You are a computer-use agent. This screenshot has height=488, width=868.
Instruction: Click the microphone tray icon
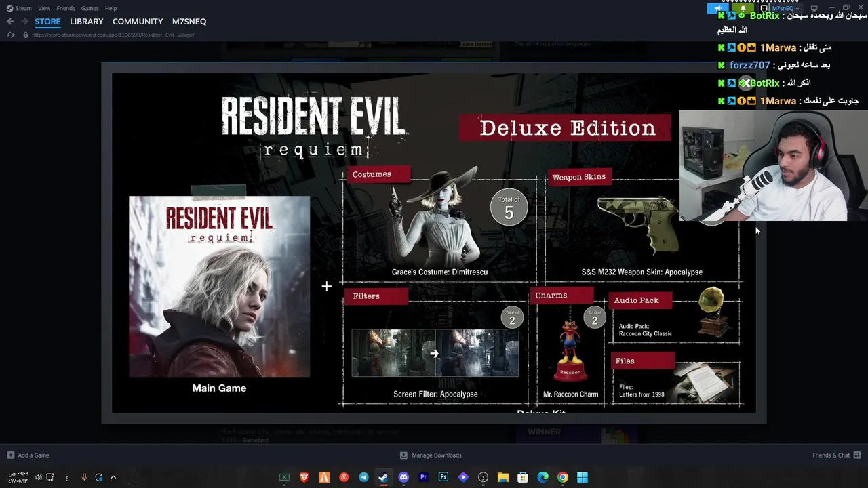[x=84, y=477]
